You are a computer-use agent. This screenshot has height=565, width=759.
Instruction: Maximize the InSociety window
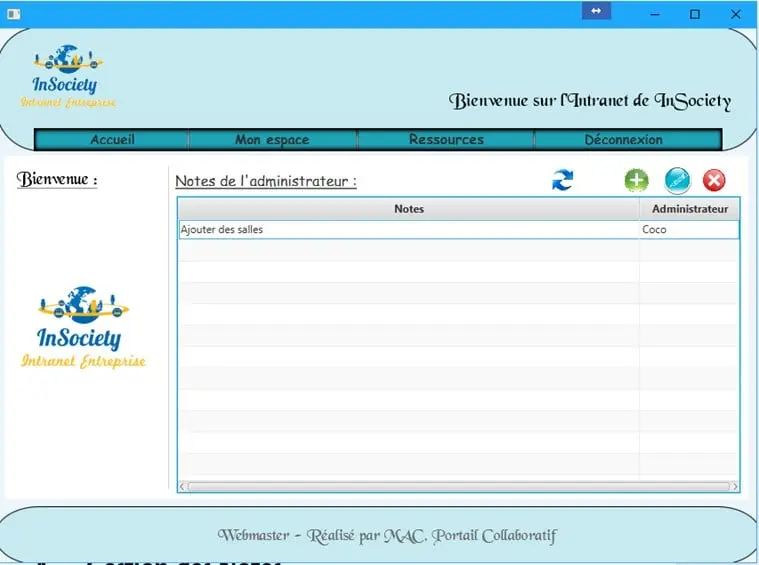[x=695, y=14]
